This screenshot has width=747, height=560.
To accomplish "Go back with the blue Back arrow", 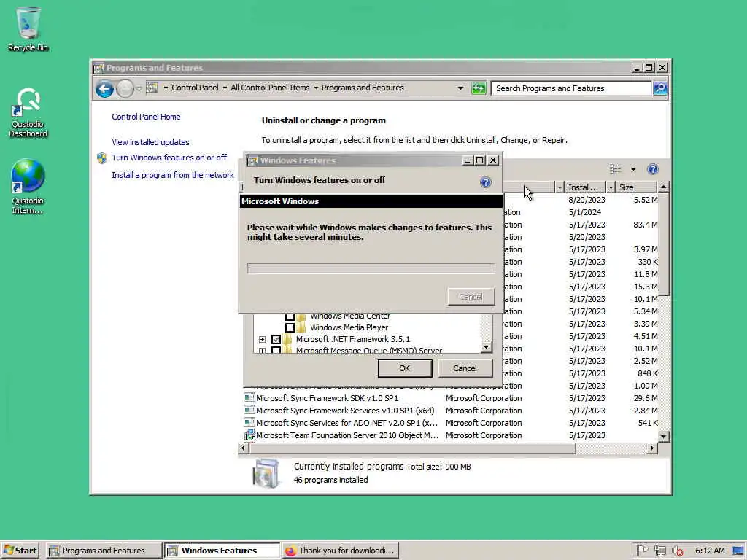I will pyautogui.click(x=104, y=88).
